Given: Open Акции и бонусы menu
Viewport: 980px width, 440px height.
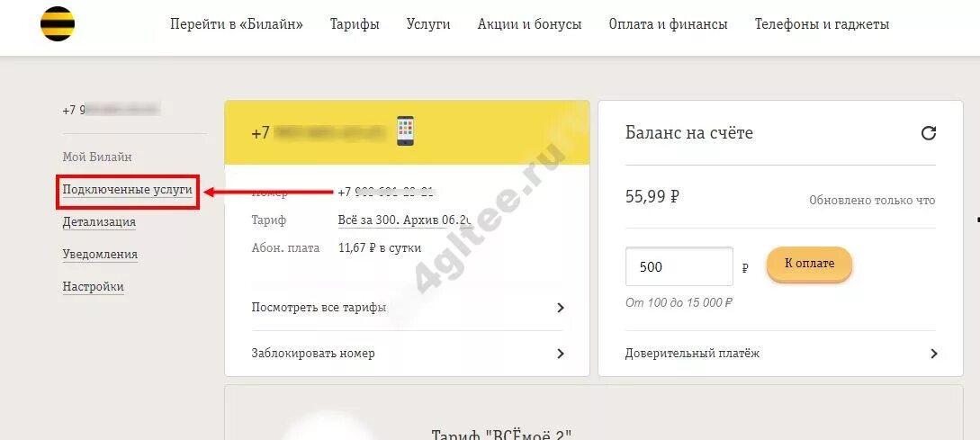Looking at the screenshot, I should pos(529,24).
